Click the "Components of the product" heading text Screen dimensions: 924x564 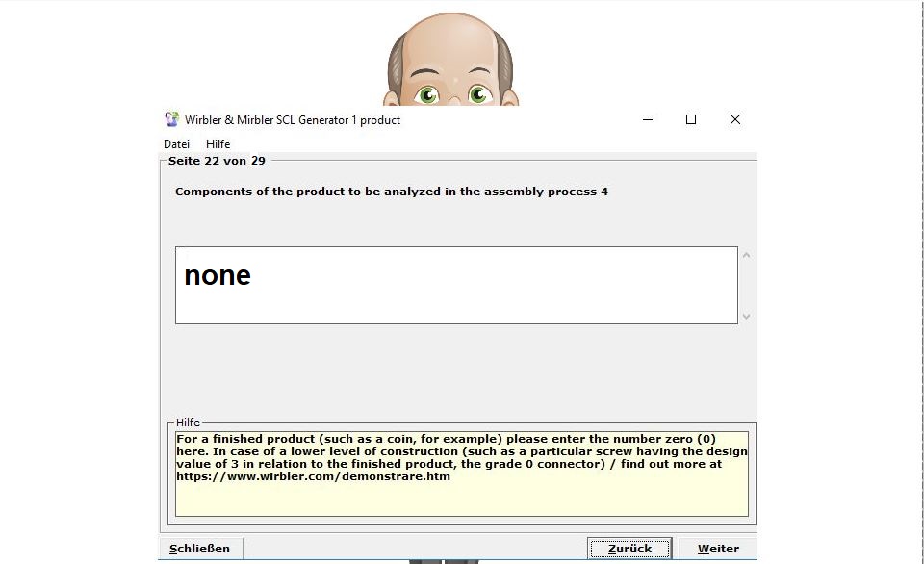[x=391, y=192]
